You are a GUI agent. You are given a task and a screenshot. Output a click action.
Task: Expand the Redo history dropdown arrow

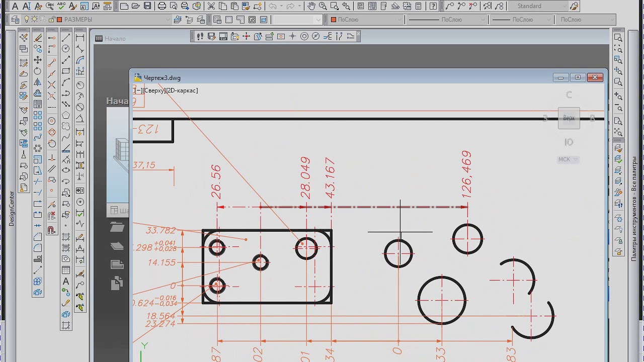[299, 6]
